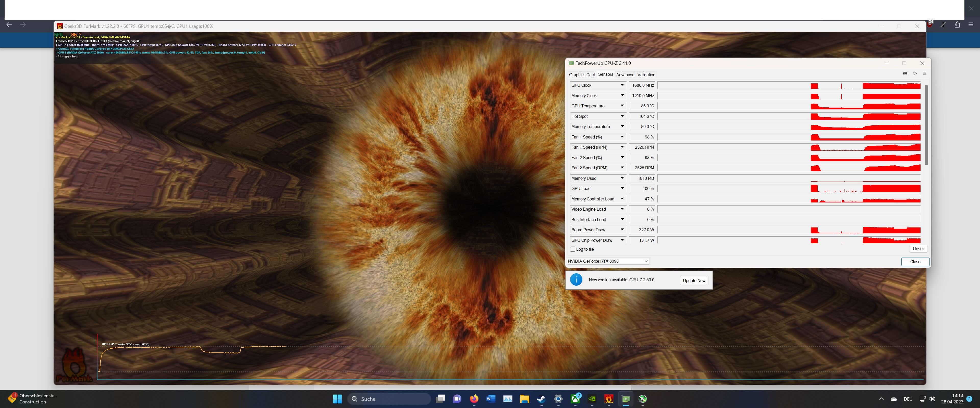Open the NVIDIA GeForce RTX 3090 GPU selector
Image resolution: width=980 pixels, height=408 pixels.
point(608,261)
